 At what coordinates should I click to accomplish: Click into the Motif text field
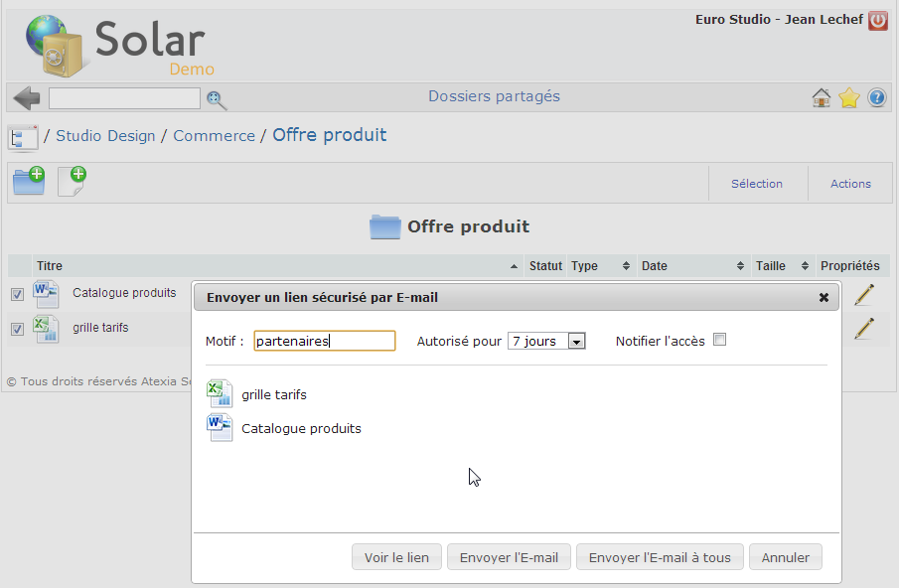pos(324,341)
